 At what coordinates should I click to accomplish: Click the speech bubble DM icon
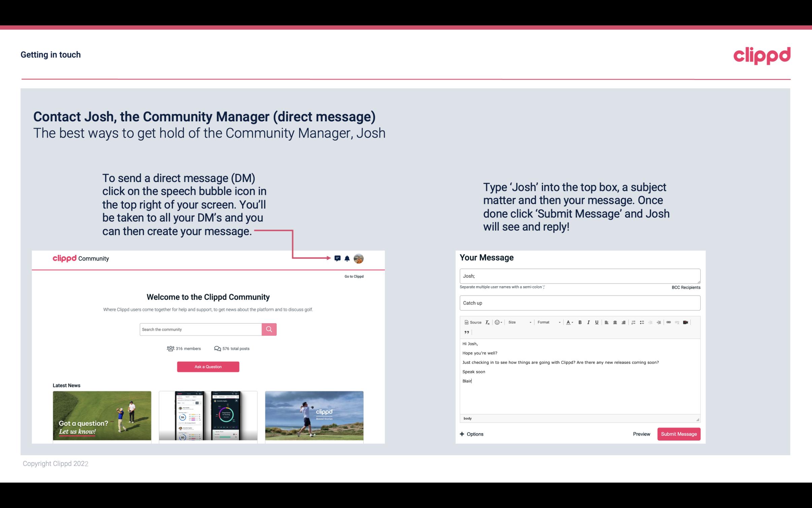click(x=339, y=259)
